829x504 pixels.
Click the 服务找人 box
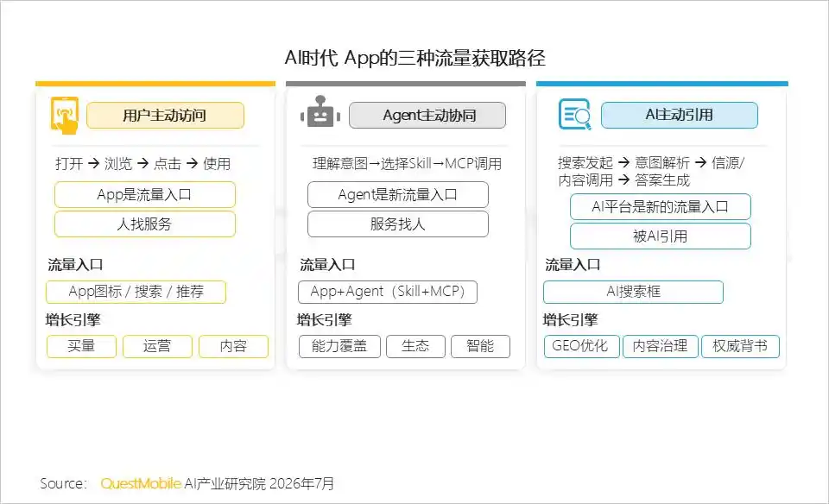click(398, 224)
